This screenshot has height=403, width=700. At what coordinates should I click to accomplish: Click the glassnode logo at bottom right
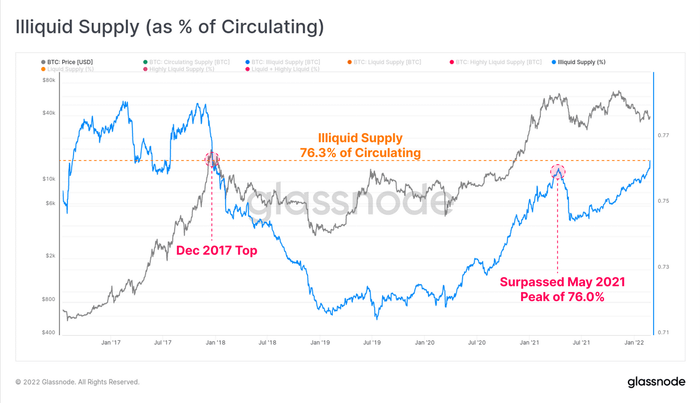(x=656, y=382)
